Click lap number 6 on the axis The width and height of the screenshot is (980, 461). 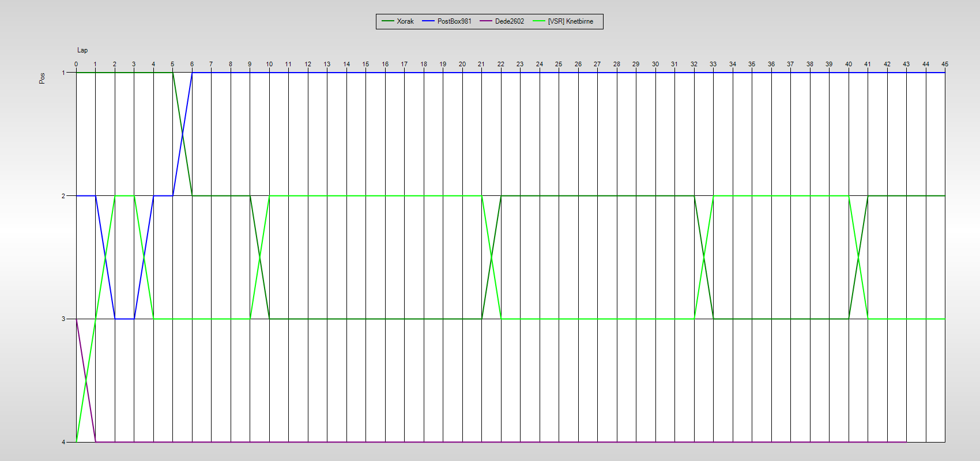coord(192,64)
